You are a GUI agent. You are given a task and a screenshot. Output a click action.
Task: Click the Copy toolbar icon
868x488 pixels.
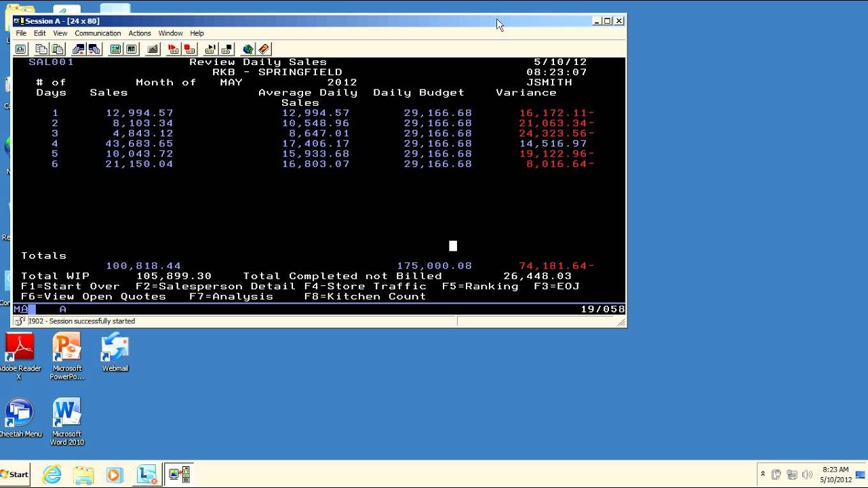click(41, 49)
